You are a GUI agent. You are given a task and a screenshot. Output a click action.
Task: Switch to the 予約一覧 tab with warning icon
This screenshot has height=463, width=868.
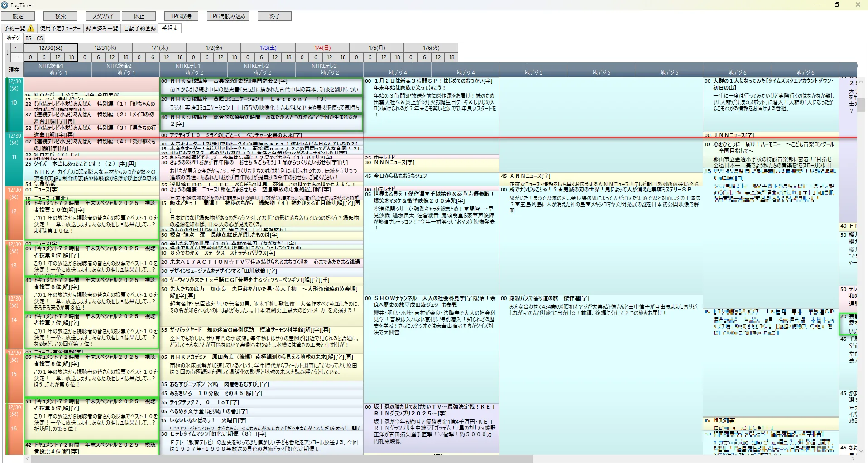[19, 28]
